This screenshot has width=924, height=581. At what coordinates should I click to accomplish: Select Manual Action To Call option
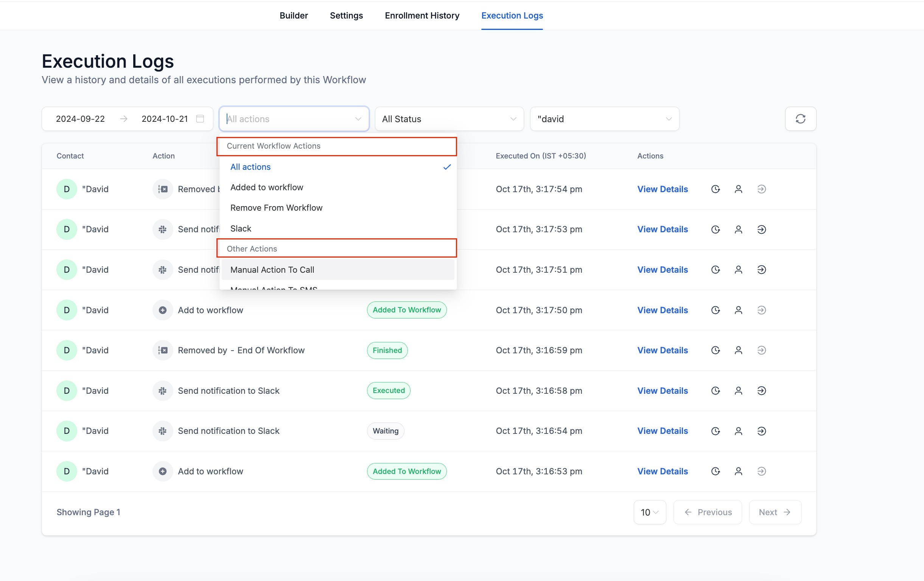272,270
